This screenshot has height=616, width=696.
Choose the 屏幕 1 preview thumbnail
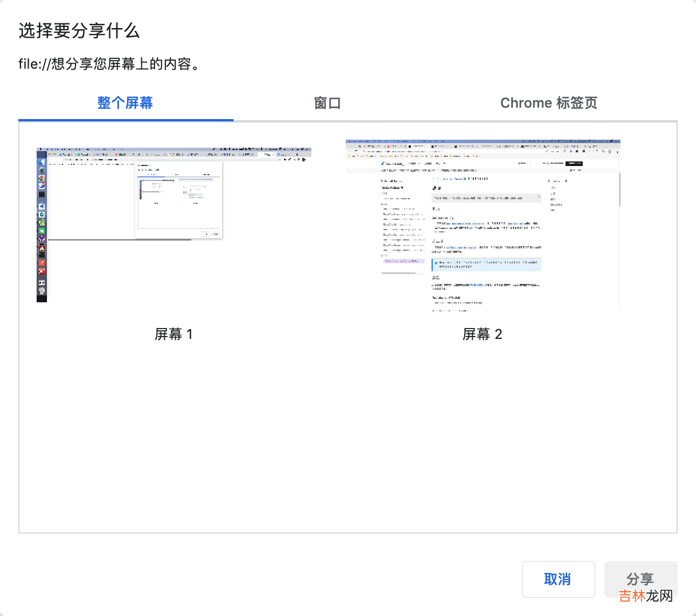point(173,224)
